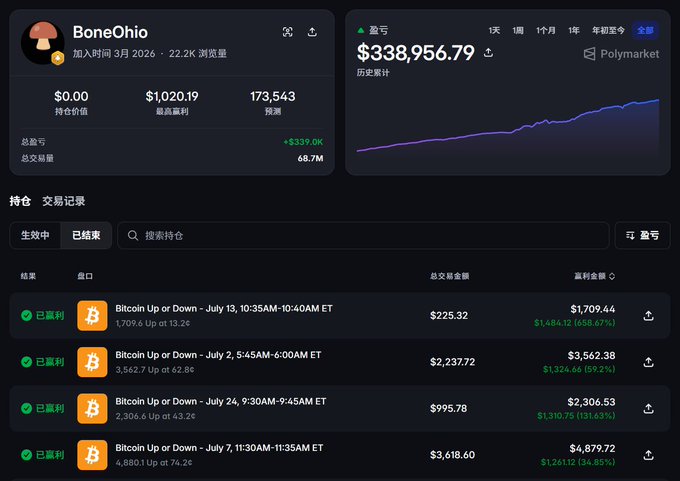Click the green up-triangle 盈亏 indicator

(x=360, y=30)
